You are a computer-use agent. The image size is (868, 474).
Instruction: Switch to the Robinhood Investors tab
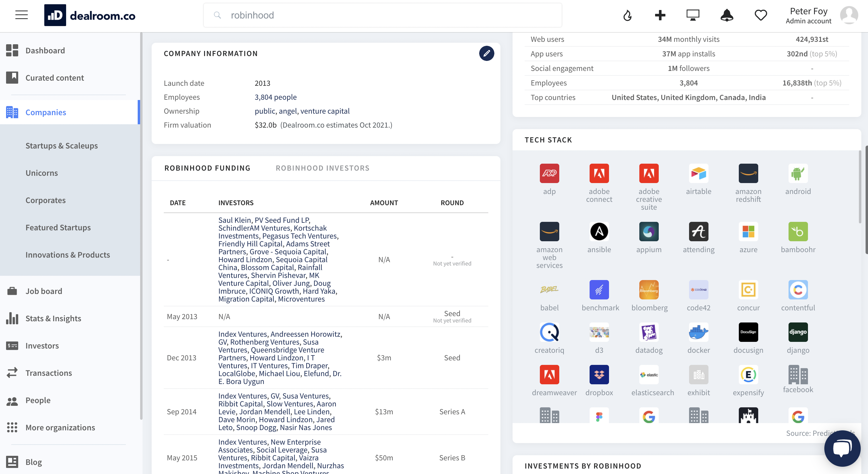click(322, 168)
